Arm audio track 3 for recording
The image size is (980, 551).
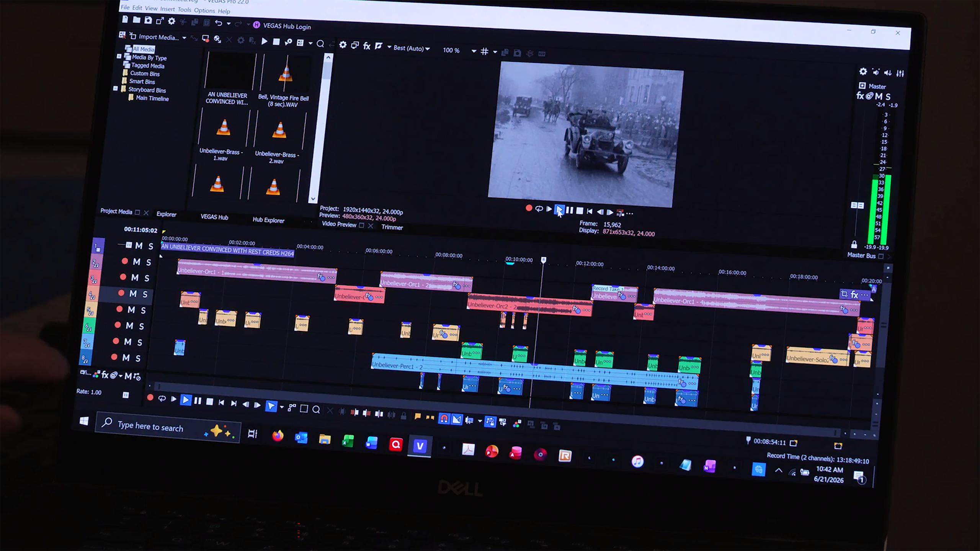[x=123, y=276]
